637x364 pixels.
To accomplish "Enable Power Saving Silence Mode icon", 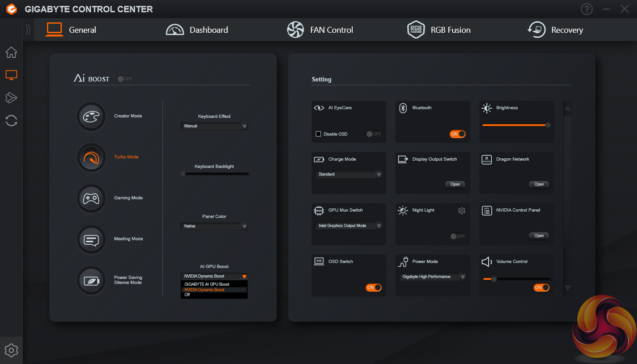I will pos(91,280).
